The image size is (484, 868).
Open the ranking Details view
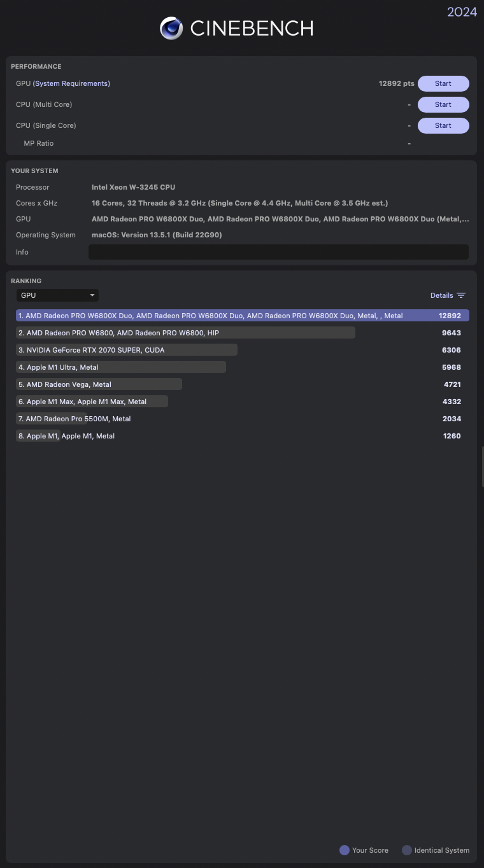pyautogui.click(x=441, y=295)
